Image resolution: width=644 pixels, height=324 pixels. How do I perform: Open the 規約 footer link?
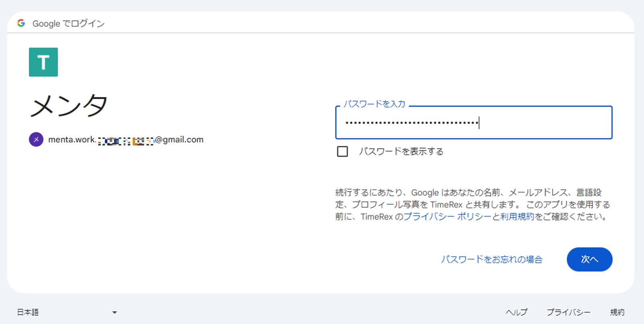617,312
